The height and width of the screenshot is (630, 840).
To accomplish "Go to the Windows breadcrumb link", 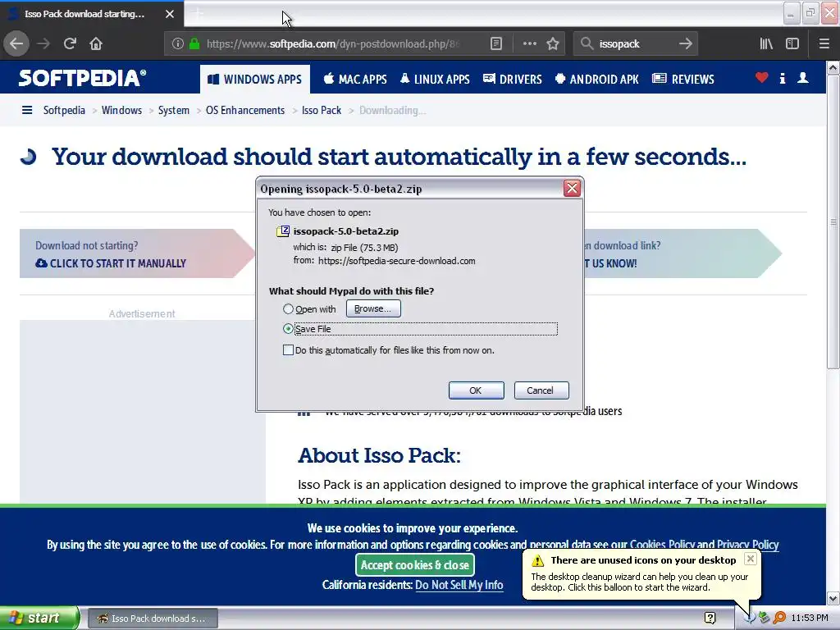I will 121,111.
